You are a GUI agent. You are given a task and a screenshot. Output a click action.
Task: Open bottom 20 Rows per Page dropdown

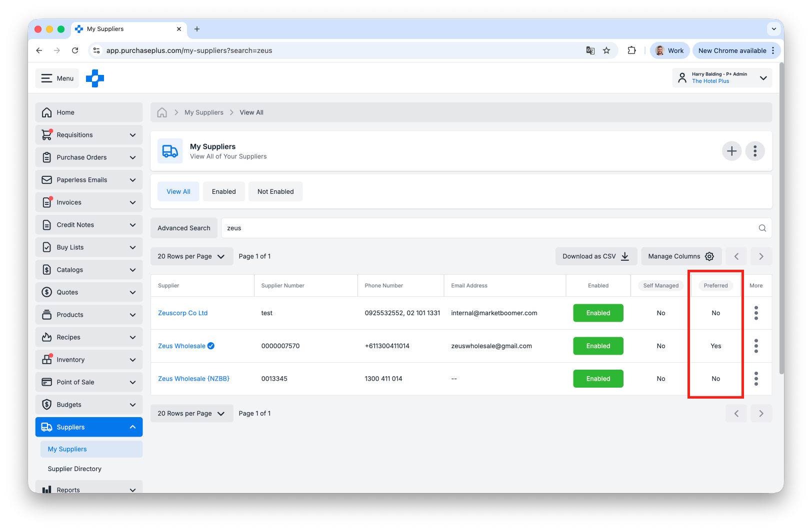[x=191, y=414]
